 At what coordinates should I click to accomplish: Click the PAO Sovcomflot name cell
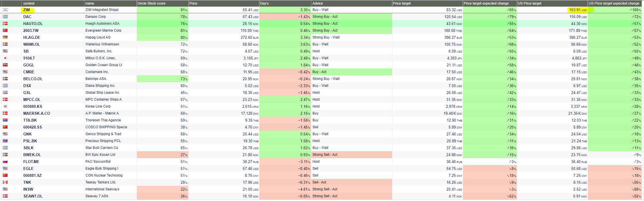pyautogui.click(x=110, y=162)
